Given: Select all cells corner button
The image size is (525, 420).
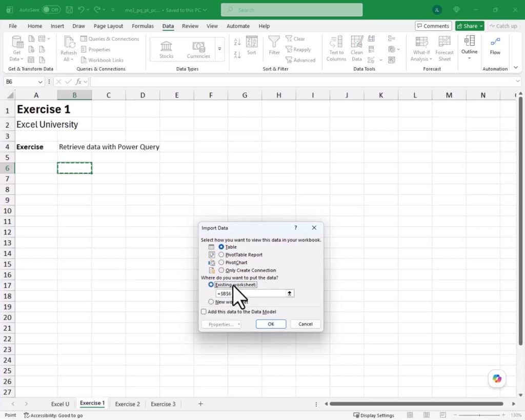Looking at the screenshot, I should [x=10, y=95].
